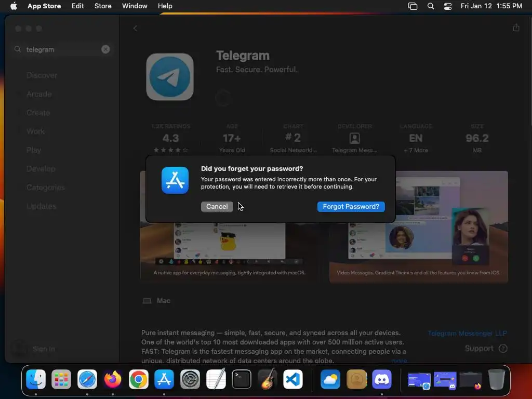Image resolution: width=532 pixels, height=399 pixels.
Task: Open the tan contacts-style app in dock
Action: [356, 379]
